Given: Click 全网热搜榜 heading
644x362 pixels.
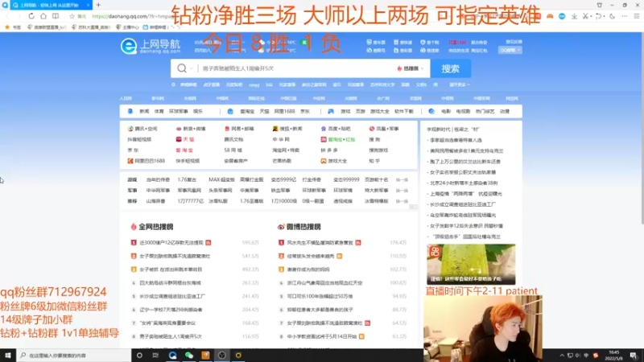Looking at the screenshot, I should 152,227.
